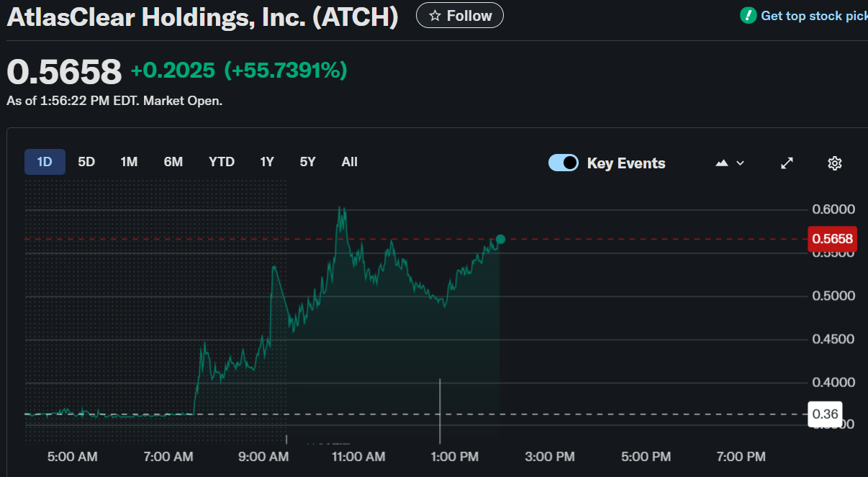Image resolution: width=868 pixels, height=477 pixels.
Task: Select the 1M chart range
Action: [x=129, y=162]
